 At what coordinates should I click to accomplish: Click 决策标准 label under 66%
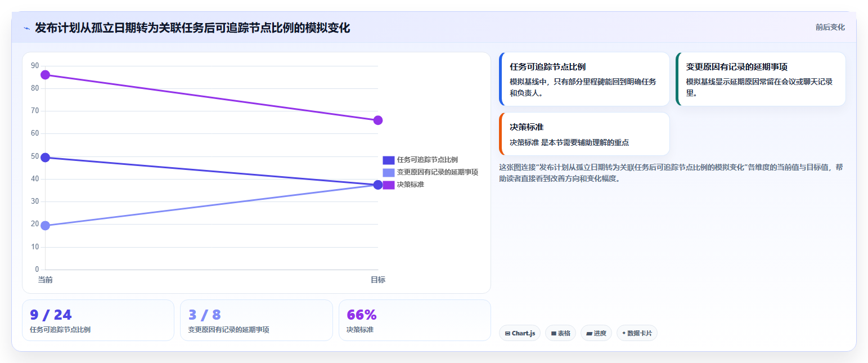(360, 330)
